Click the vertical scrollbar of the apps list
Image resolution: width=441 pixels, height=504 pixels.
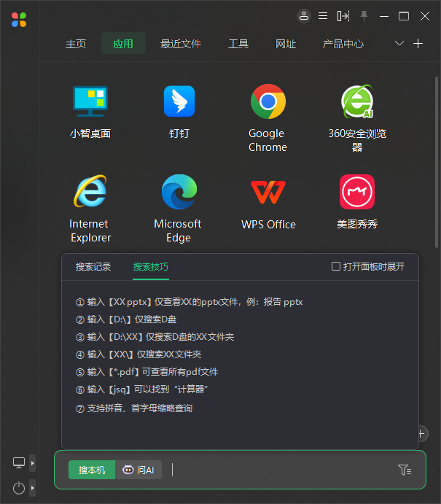click(x=437, y=162)
